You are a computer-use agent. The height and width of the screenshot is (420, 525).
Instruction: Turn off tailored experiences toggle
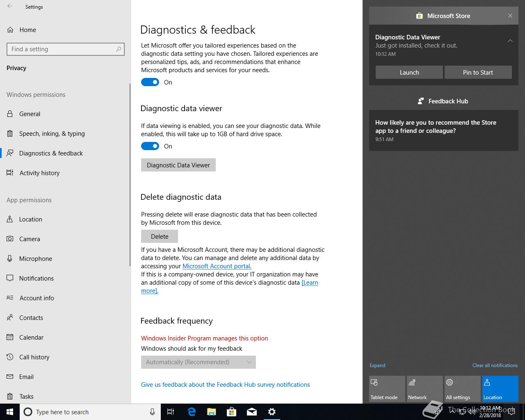pyautogui.click(x=150, y=82)
